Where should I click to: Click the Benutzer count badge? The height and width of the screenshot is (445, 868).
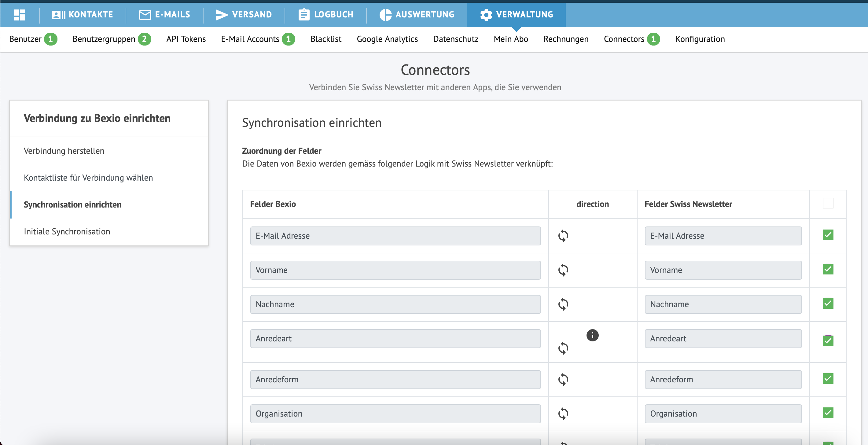click(50, 39)
